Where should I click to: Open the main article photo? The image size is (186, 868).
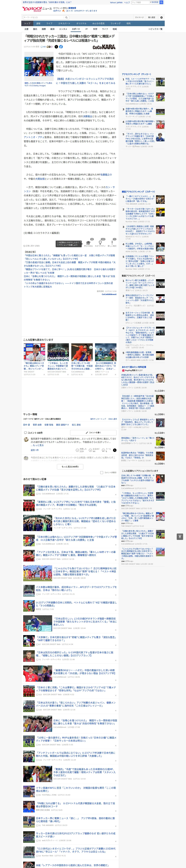point(39,66)
